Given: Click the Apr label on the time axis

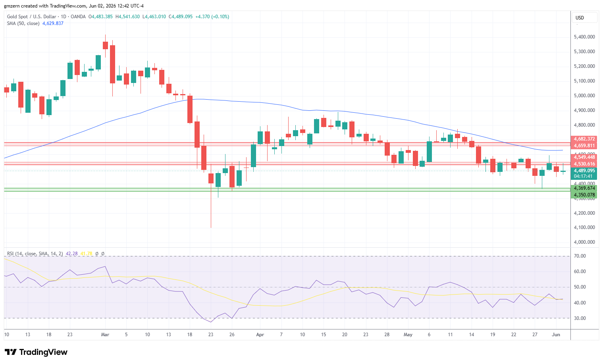Looking at the screenshot, I should click(260, 335).
